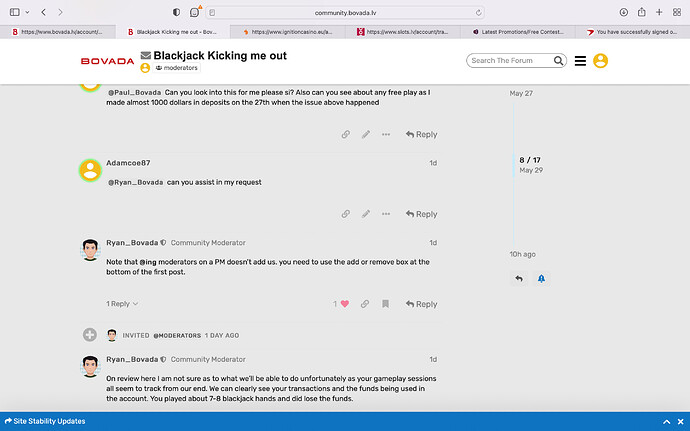The width and height of the screenshot is (690, 431).
Task: Open the hamburger menu
Action: click(580, 61)
